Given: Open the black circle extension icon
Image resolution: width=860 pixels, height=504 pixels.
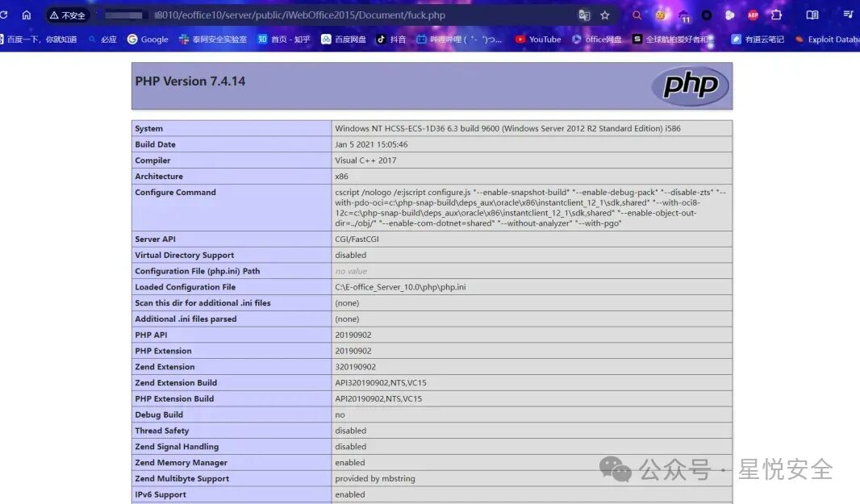Looking at the screenshot, I should 707,15.
